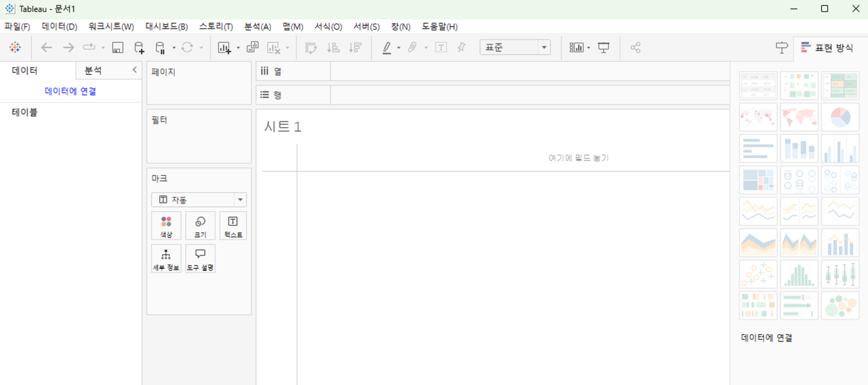The height and width of the screenshot is (385, 868).
Task: Click the show/hide cards icon
Action: point(576,47)
